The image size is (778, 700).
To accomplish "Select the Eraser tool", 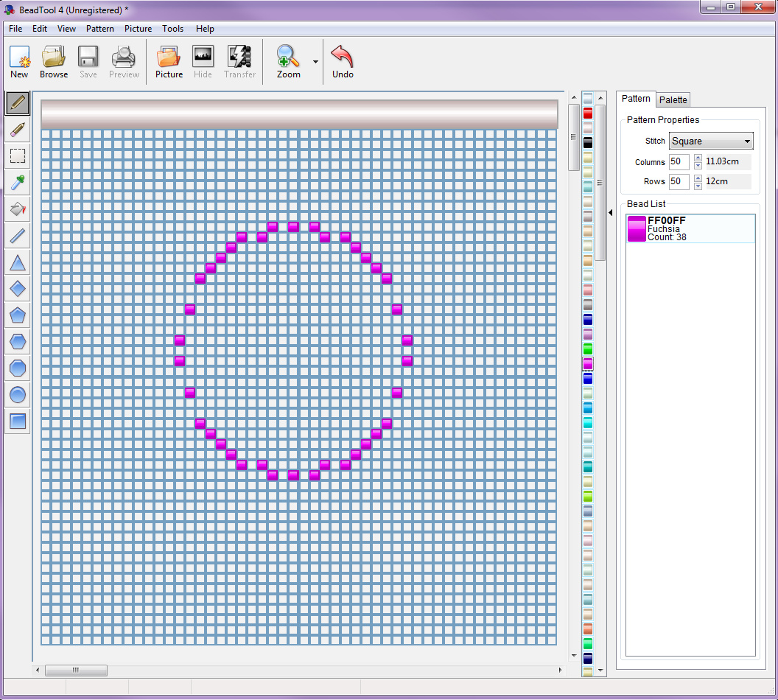I will click(x=18, y=130).
